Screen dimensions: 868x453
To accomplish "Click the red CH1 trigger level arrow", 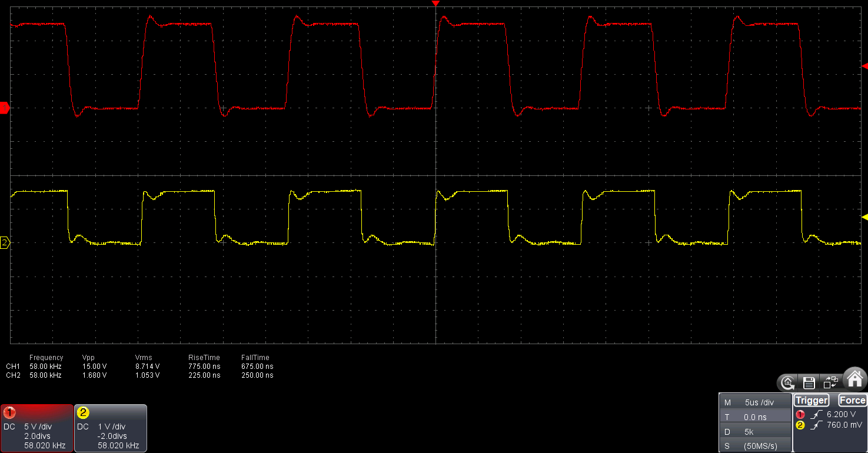I will (864, 66).
